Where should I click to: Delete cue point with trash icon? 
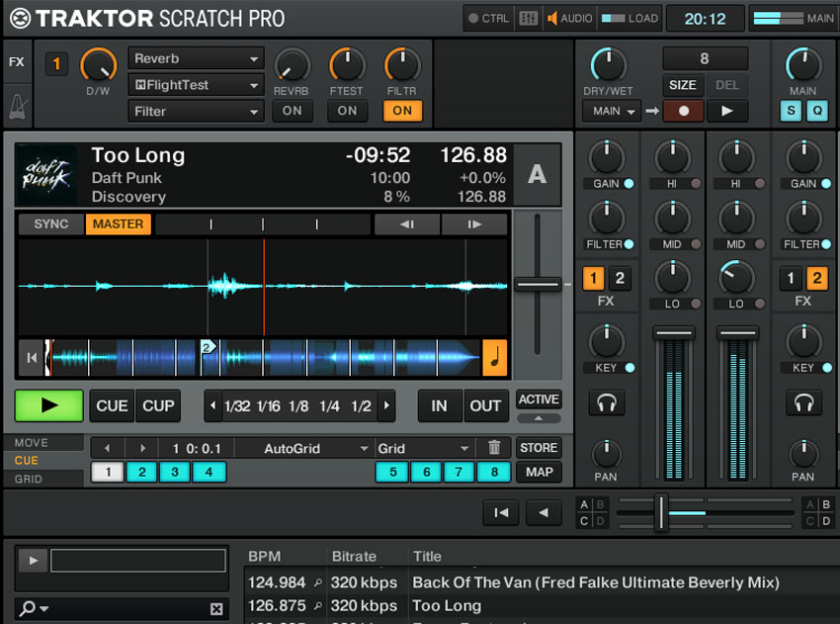pyautogui.click(x=494, y=448)
